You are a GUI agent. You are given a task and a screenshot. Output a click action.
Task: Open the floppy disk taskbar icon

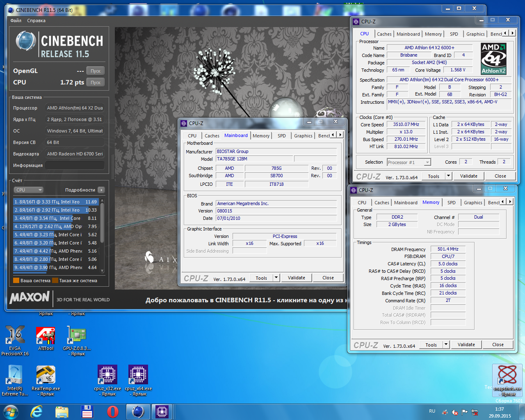[x=87, y=412]
